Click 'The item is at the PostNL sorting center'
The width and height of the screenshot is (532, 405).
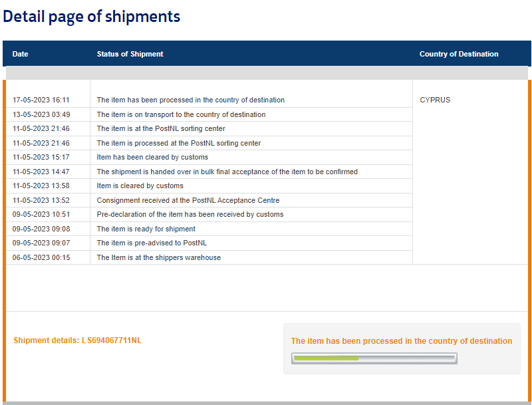coord(161,129)
